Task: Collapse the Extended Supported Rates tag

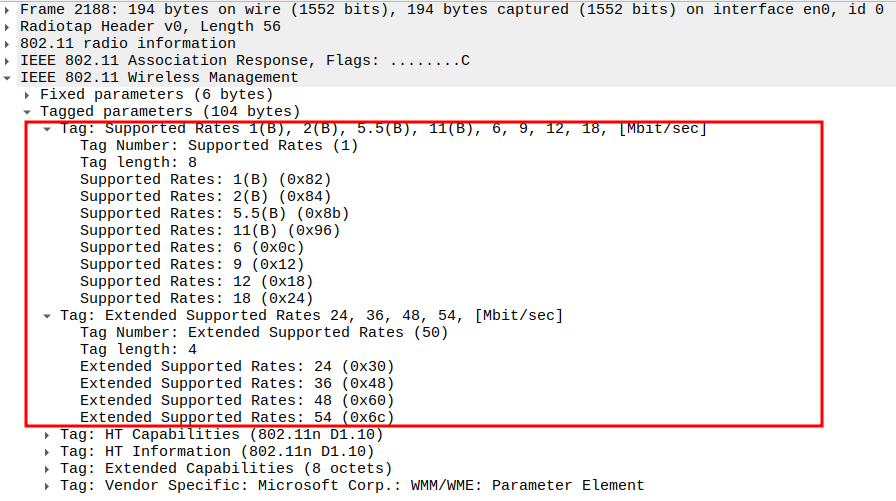Action: click(48, 316)
